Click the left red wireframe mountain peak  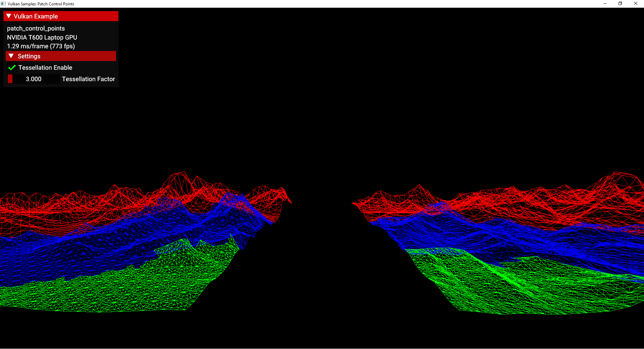(x=183, y=176)
